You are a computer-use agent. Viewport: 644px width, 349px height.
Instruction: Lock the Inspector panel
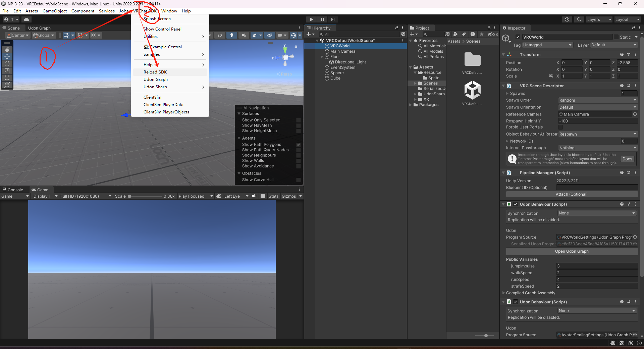coord(634,28)
